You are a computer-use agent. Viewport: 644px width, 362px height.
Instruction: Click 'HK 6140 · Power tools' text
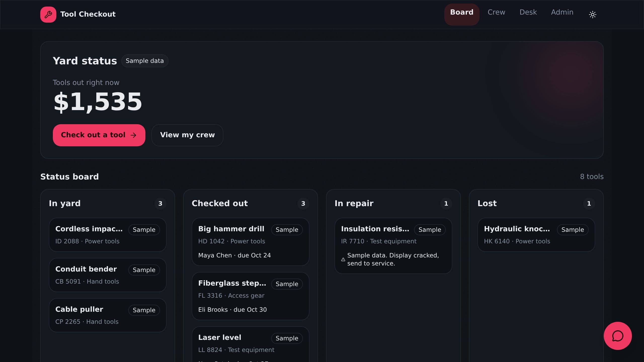(x=517, y=241)
